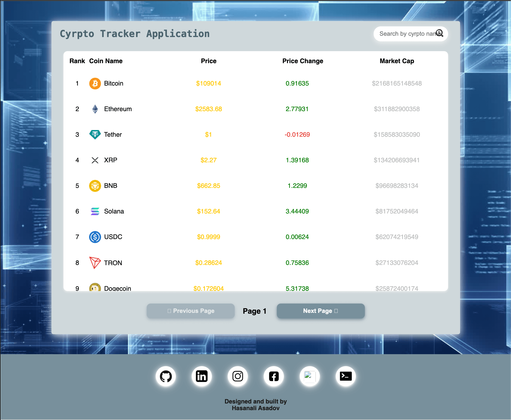511x420 pixels.
Task: Click the Ethereum diamond logo
Action: tap(95, 109)
